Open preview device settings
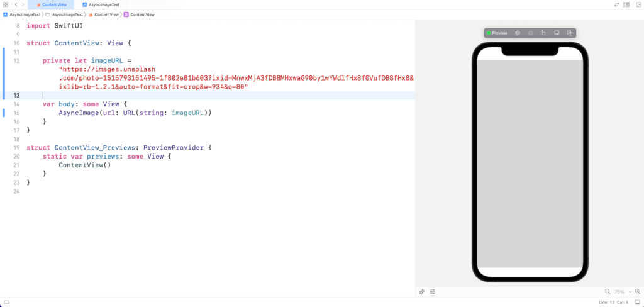Viewport: 644px width, 307px height. click(557, 33)
